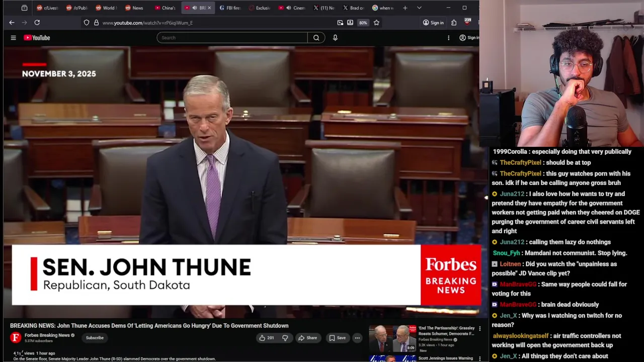
Task: Share the John Thune video
Action: [307, 338]
